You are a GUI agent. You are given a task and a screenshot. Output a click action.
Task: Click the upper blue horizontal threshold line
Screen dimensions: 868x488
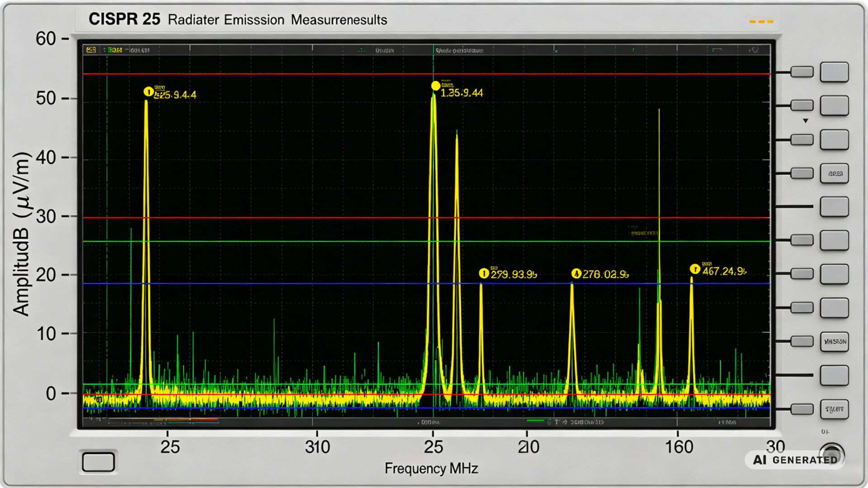point(426,283)
